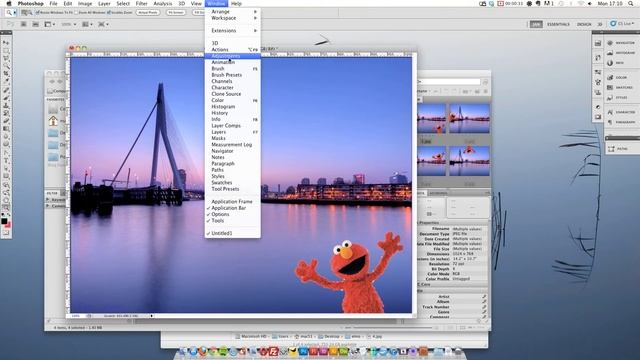Switch to Design workspace
This screenshot has height=360, width=640.
pyautogui.click(x=584, y=24)
